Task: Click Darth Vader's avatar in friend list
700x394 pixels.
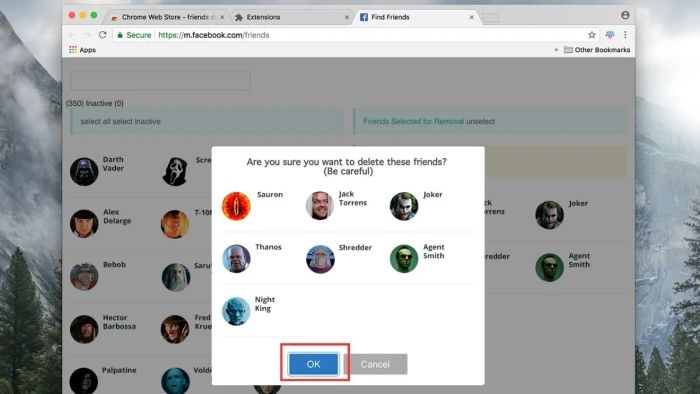Action: pyautogui.click(x=84, y=171)
